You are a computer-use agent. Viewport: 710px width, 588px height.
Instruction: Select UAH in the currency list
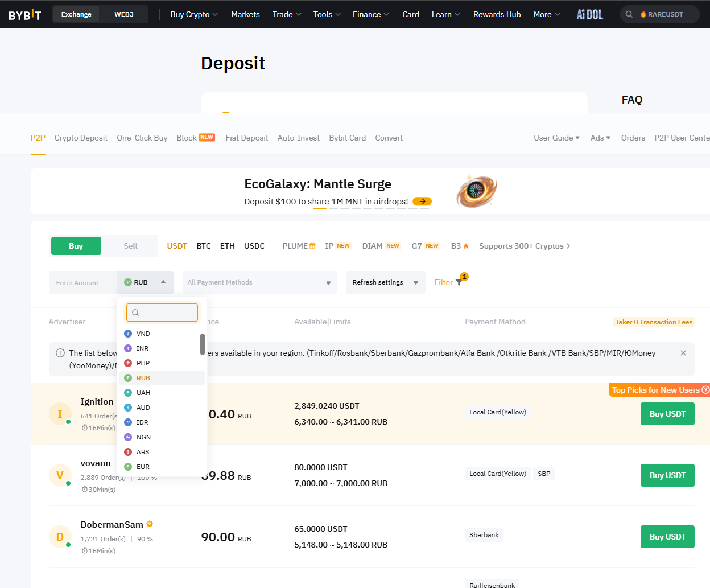pyautogui.click(x=143, y=393)
